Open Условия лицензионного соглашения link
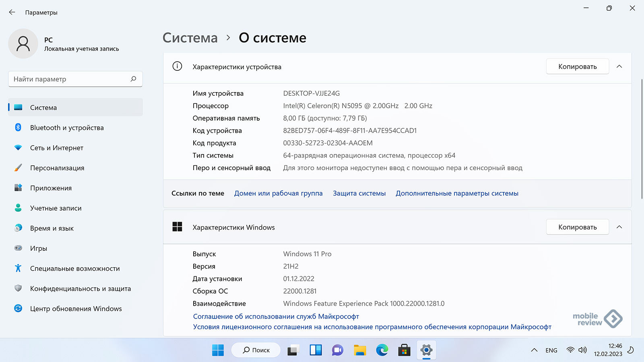 coord(372,327)
